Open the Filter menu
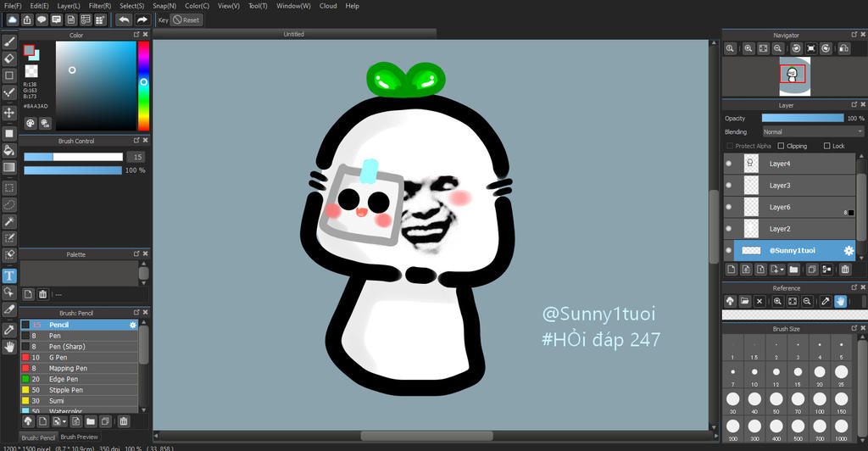The height and width of the screenshot is (451, 868). (x=100, y=6)
